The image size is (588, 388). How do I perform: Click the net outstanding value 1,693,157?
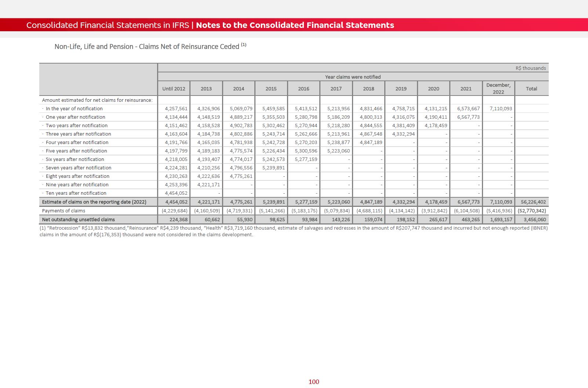tap(501, 219)
